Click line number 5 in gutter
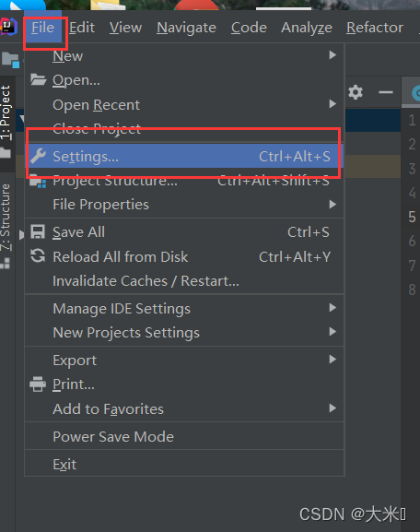The height and width of the screenshot is (532, 420). coord(412,217)
